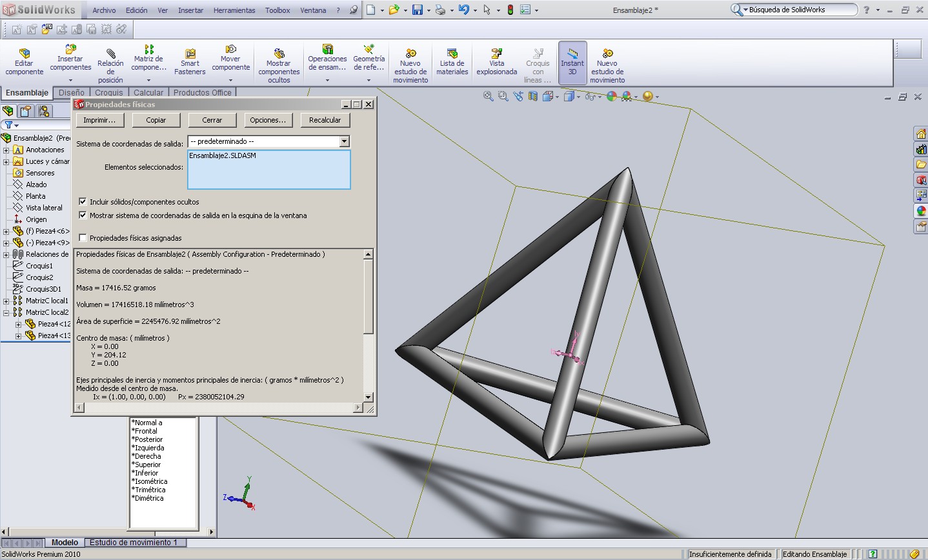
Task: Click the Insertar componentes icon
Action: pos(70,50)
